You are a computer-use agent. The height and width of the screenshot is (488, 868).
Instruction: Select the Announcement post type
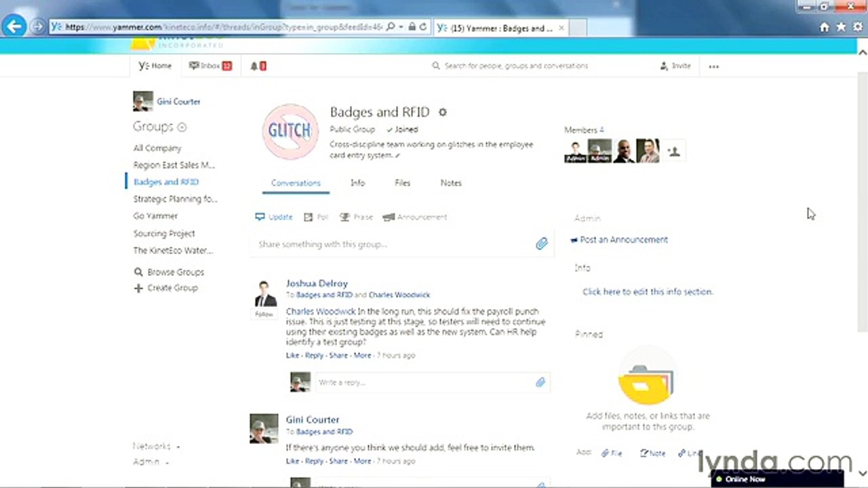[415, 217]
